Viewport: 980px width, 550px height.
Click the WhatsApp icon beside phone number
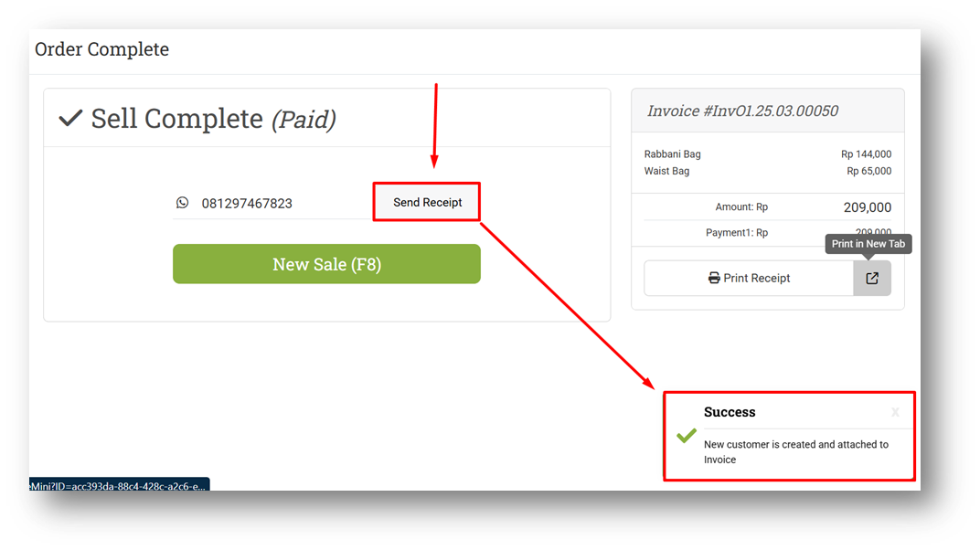click(x=182, y=202)
